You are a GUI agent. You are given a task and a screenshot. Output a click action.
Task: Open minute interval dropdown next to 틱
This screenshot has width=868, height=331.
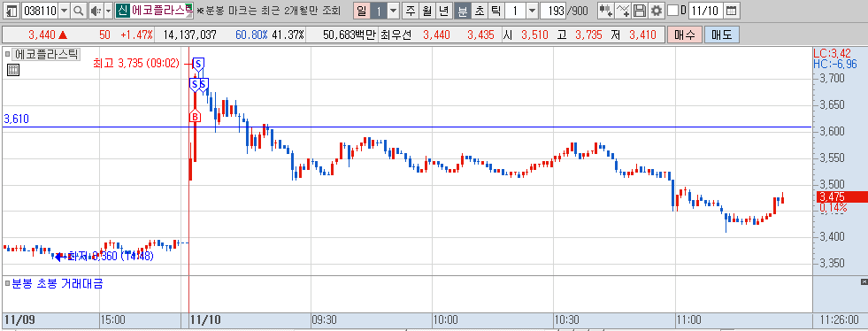[x=532, y=11]
